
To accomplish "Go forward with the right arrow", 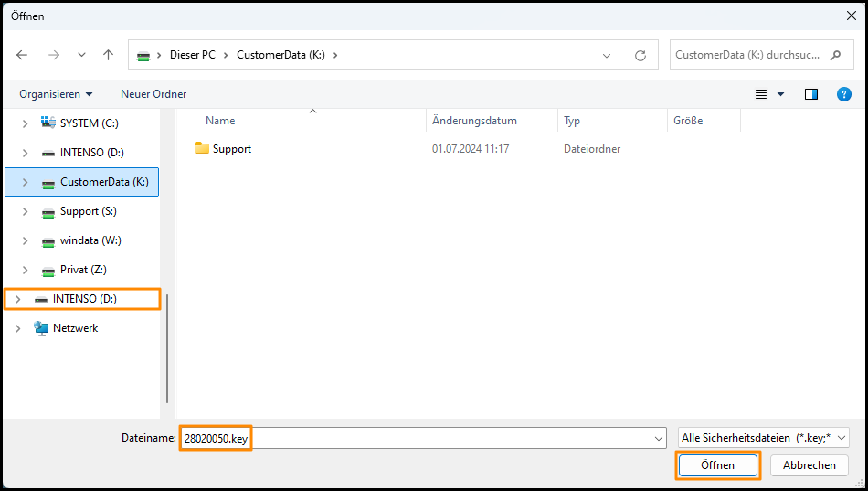I will [x=54, y=55].
